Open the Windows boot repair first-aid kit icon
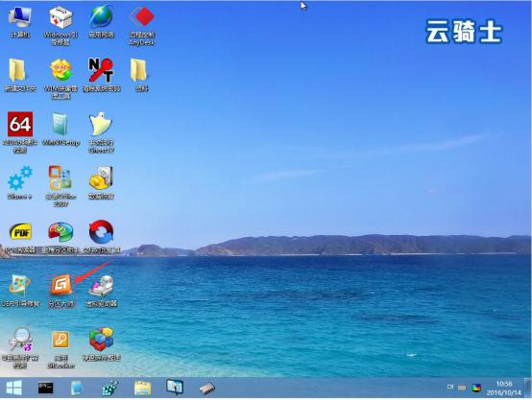Image resolution: width=532 pixels, height=400 pixels. (60, 26)
